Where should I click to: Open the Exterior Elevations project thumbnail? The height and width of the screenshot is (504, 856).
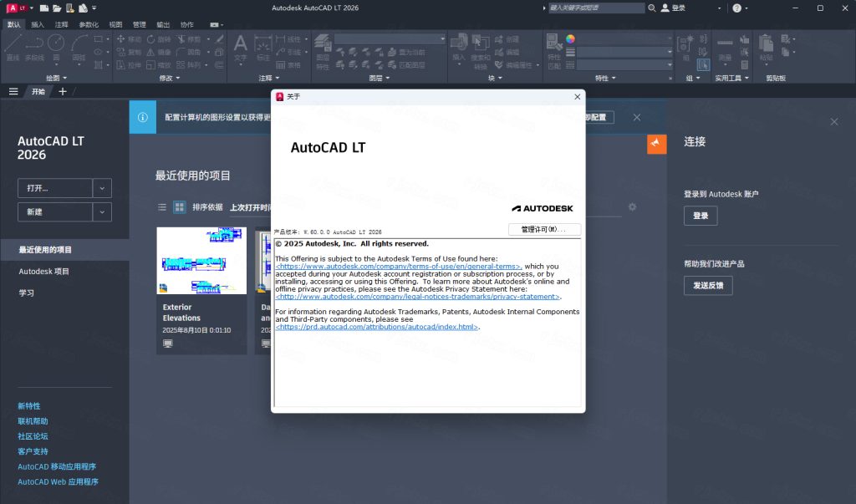(x=201, y=260)
